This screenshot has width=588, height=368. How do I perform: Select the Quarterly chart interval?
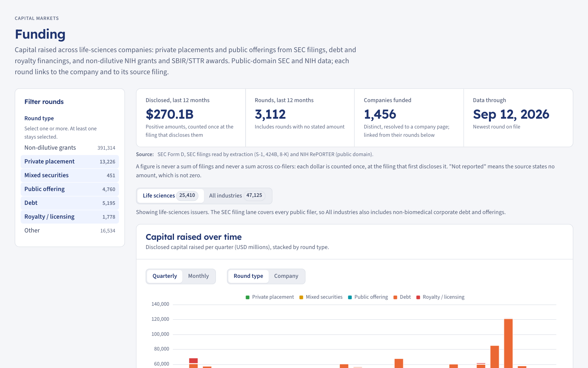pyautogui.click(x=165, y=276)
